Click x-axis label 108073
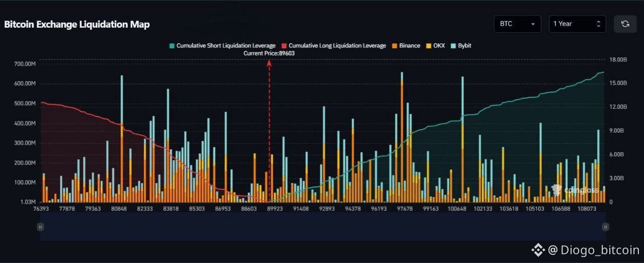Screen dimensions: 644x263 586,209
